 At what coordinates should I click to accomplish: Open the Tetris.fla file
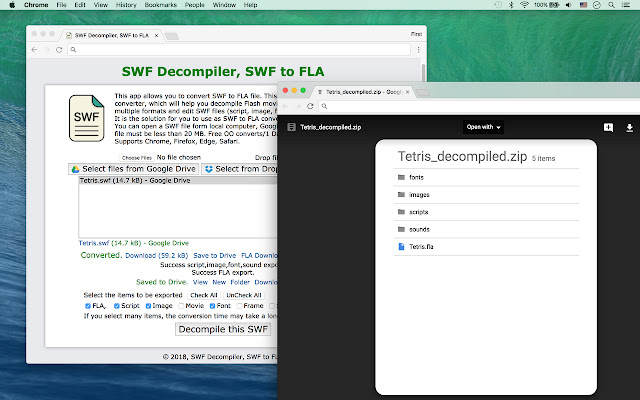pyautogui.click(x=421, y=245)
